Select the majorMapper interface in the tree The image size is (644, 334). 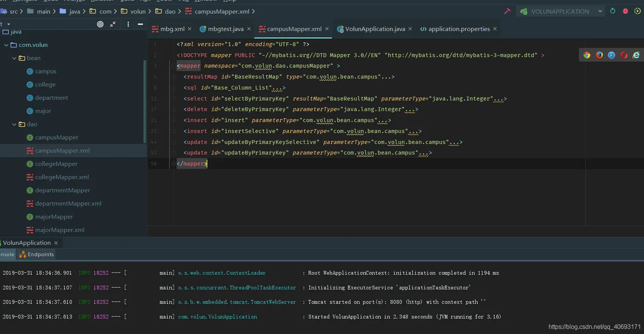(50, 217)
